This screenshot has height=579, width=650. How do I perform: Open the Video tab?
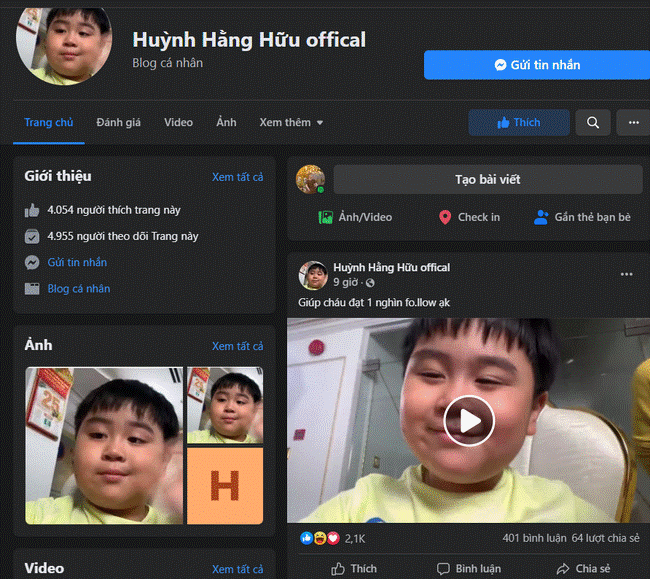(x=178, y=123)
